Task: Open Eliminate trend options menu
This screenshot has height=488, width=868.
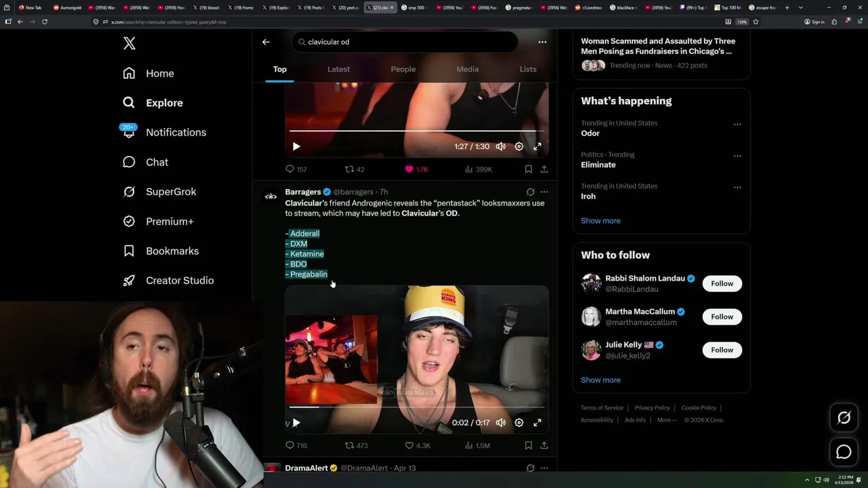Action: (x=737, y=156)
